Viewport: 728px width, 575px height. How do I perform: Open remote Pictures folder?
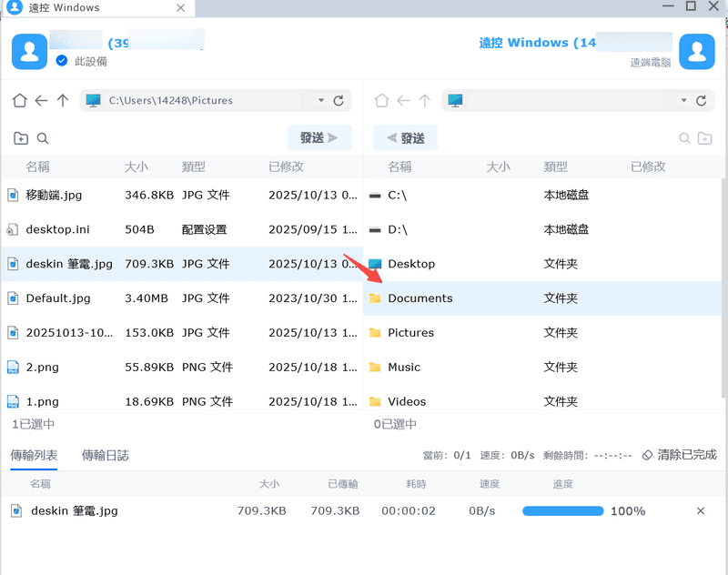click(x=542, y=332)
